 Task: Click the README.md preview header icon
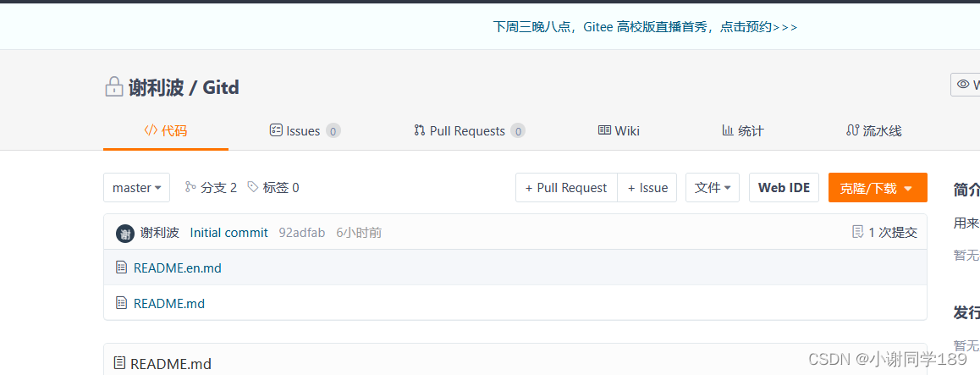point(119,362)
